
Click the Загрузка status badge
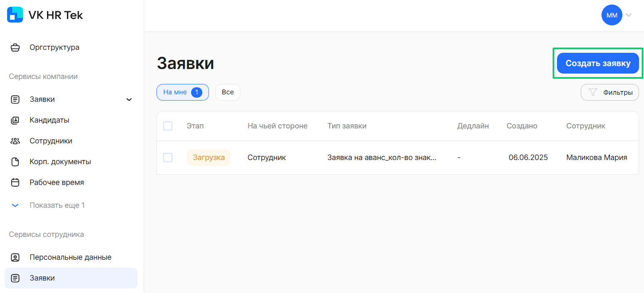point(209,158)
